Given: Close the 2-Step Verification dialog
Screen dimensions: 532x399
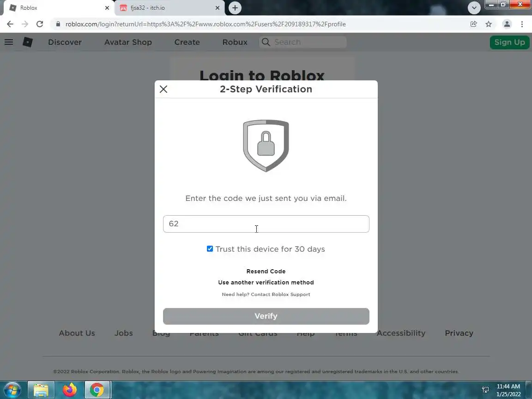Looking at the screenshot, I should 163,89.
